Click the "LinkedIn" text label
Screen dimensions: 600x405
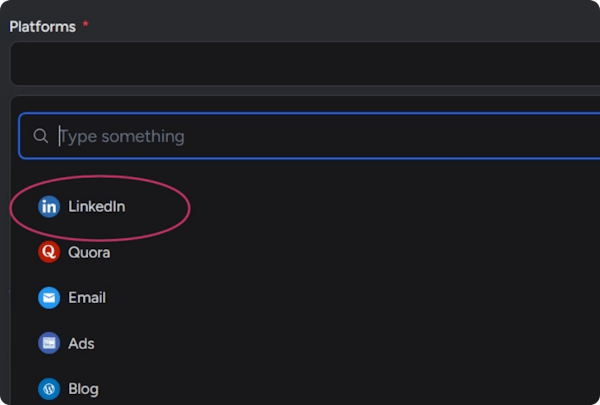pos(96,207)
